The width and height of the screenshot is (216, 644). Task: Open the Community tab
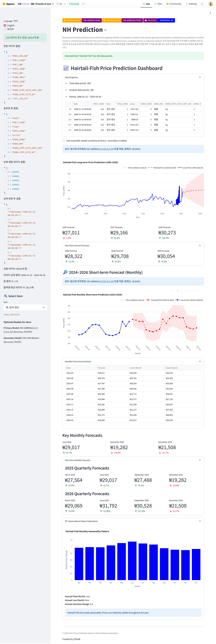point(174,4)
